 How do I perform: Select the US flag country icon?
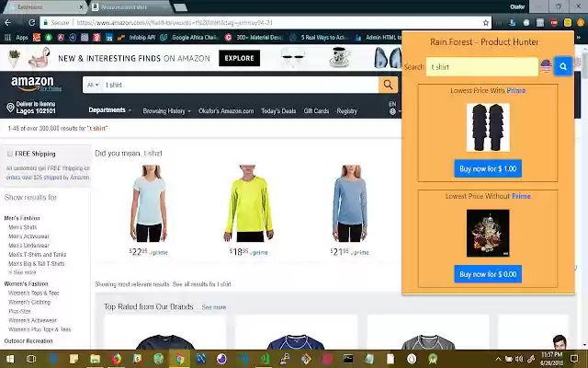(x=546, y=66)
